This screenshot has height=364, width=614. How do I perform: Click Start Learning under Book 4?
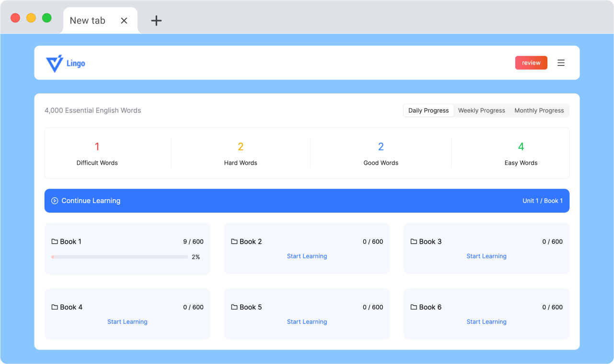(x=127, y=322)
